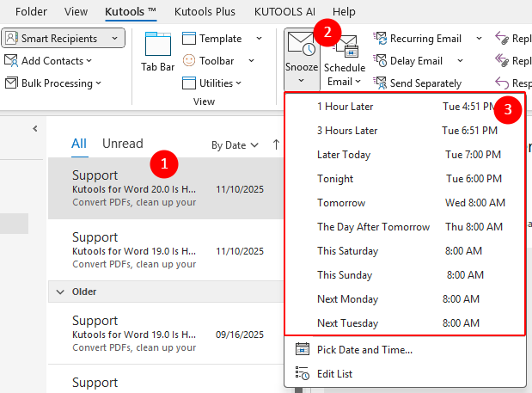Click the Edit List icon
This screenshot has width=532, height=393.
pyautogui.click(x=302, y=373)
